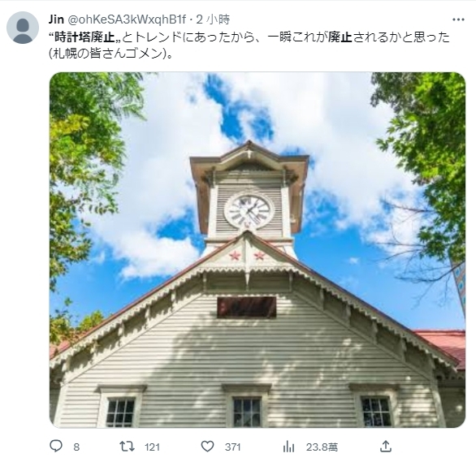The height and width of the screenshot is (462, 476).
Task: Click the retweet count 121
Action: point(152,447)
